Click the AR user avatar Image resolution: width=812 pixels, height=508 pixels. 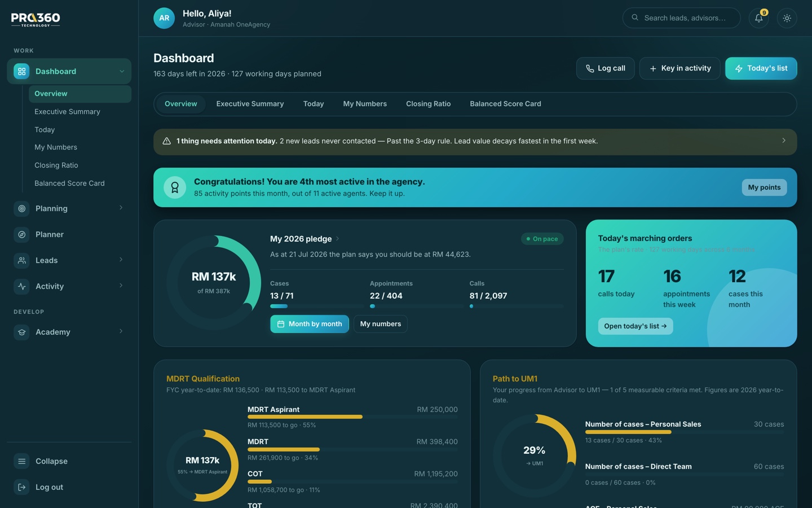164,18
